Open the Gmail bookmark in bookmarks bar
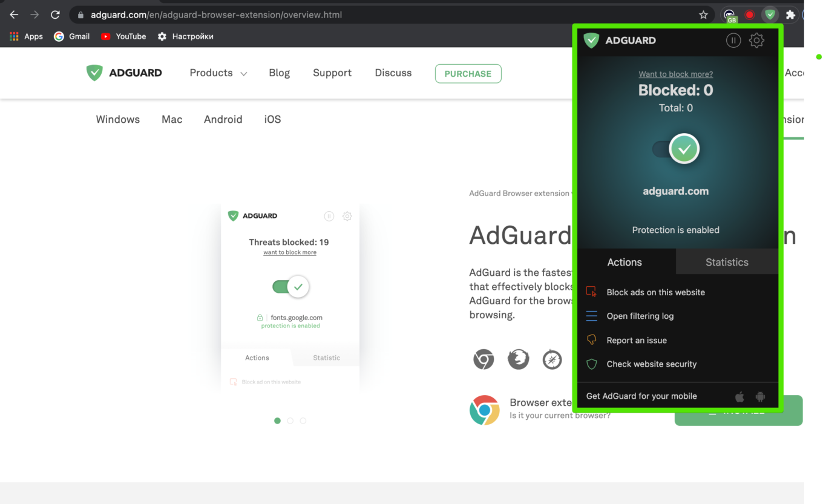The height and width of the screenshot is (504, 823). coord(72,36)
